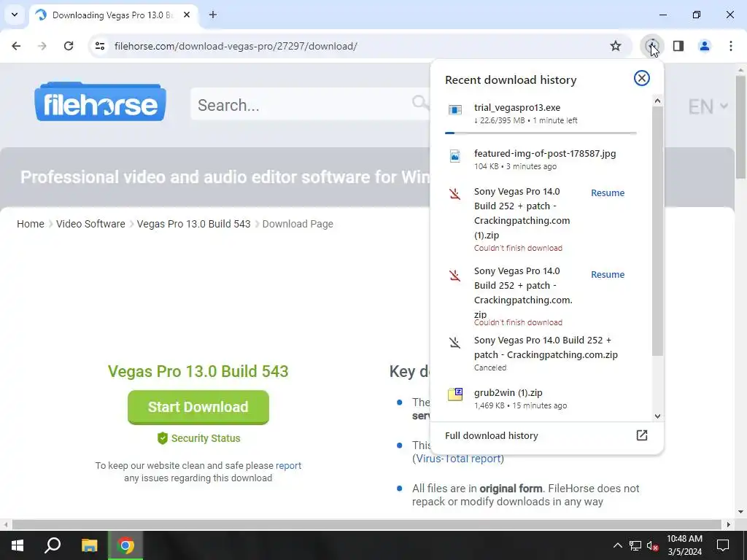This screenshot has height=560, width=747.
Task: Open the notification center icon
Action: [x=723, y=545]
